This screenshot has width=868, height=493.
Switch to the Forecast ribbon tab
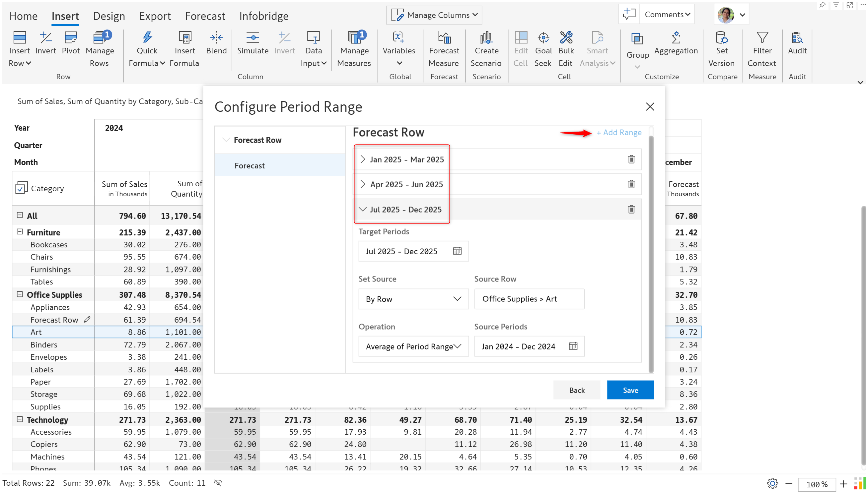205,16
